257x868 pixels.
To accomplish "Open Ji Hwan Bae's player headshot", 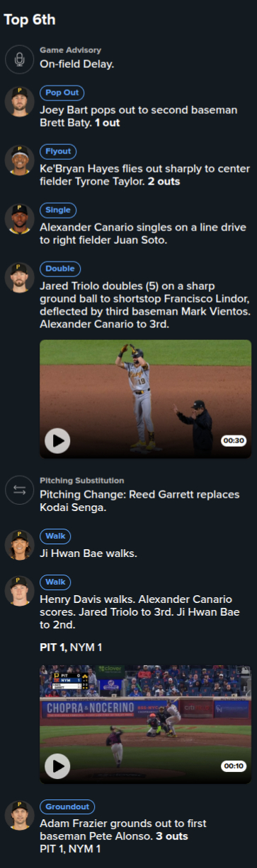I will pos(20,545).
